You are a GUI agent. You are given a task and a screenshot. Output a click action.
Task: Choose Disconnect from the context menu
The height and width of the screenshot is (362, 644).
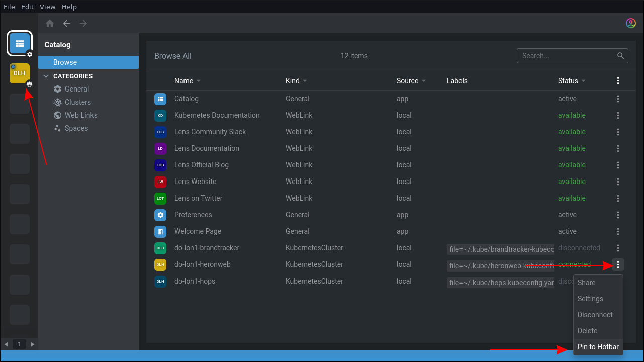click(x=595, y=315)
